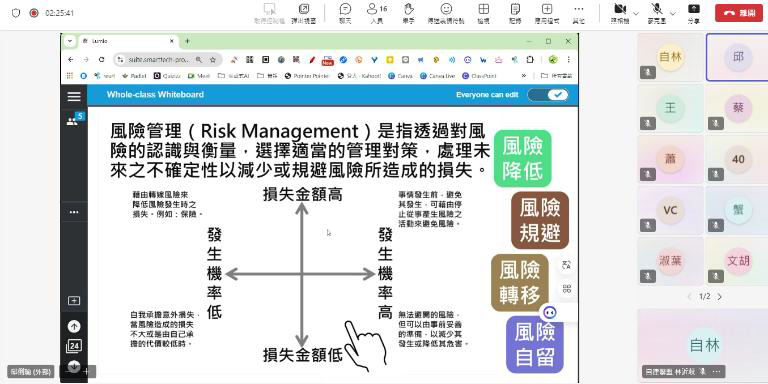Open page sorter showing 24 pages

[73, 346]
